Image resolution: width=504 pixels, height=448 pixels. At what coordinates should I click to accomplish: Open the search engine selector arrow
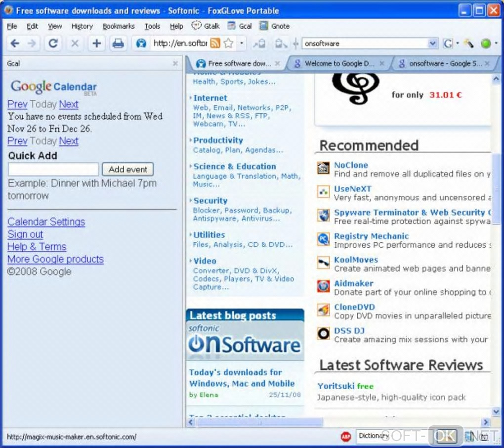(x=458, y=43)
